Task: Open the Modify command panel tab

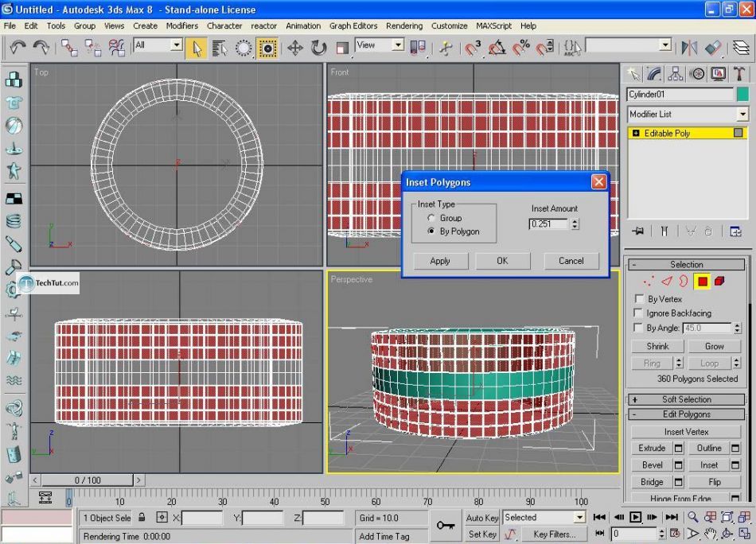Action: pyautogui.click(x=654, y=74)
